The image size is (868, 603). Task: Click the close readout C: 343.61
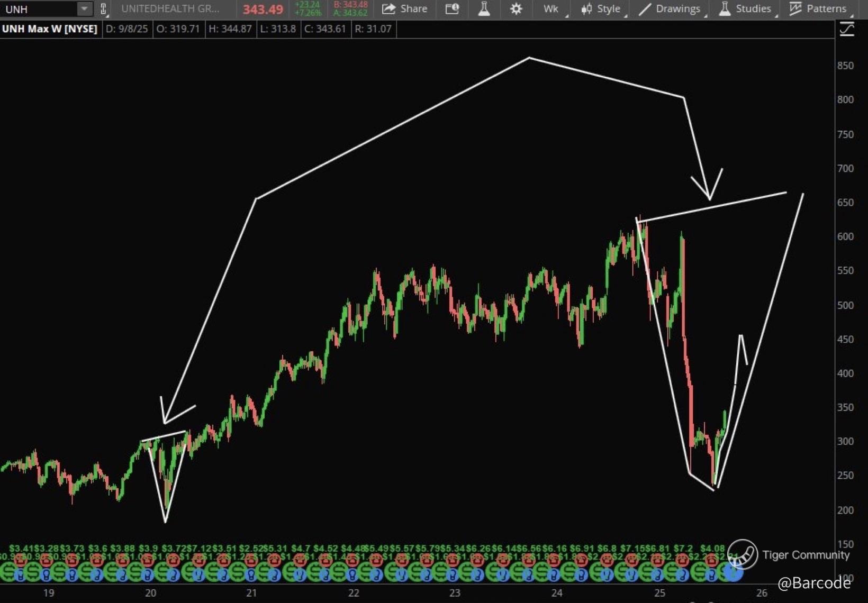[325, 29]
